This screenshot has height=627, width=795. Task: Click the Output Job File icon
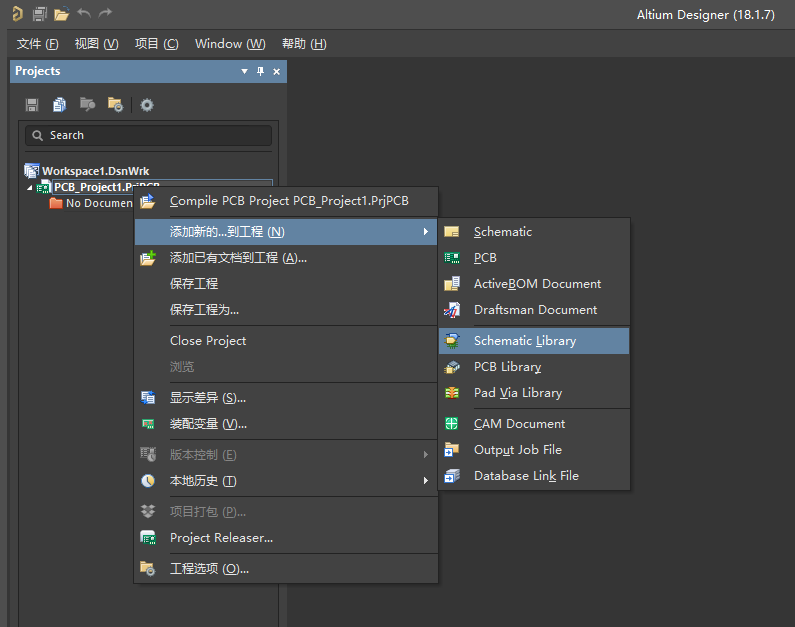coord(451,450)
